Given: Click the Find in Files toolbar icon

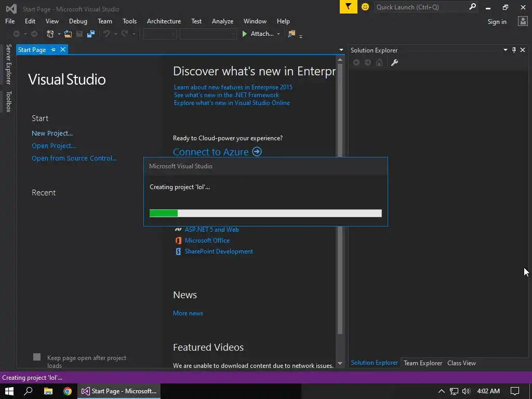Looking at the screenshot, I should click(291, 34).
